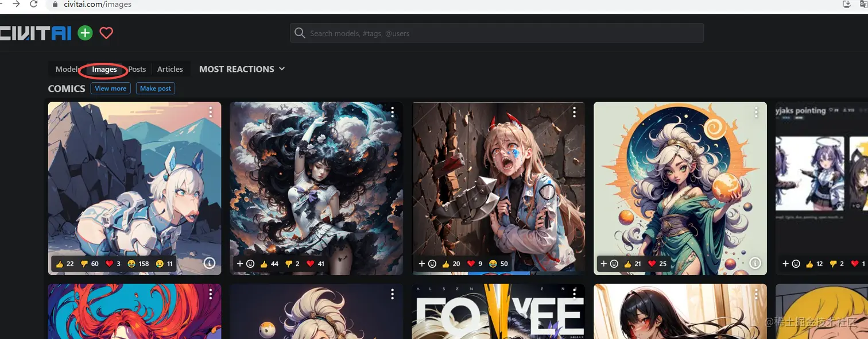868x339 pixels.
Task: Open info icon on the white-haired armor card
Action: coord(210,263)
